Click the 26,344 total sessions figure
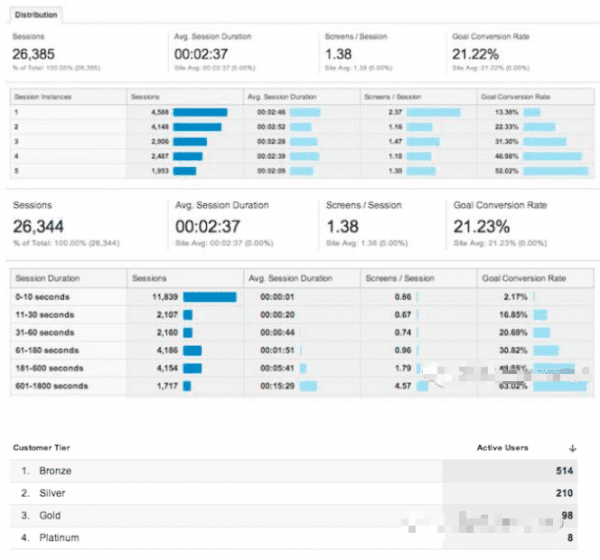600x560 pixels. pyautogui.click(x=38, y=226)
